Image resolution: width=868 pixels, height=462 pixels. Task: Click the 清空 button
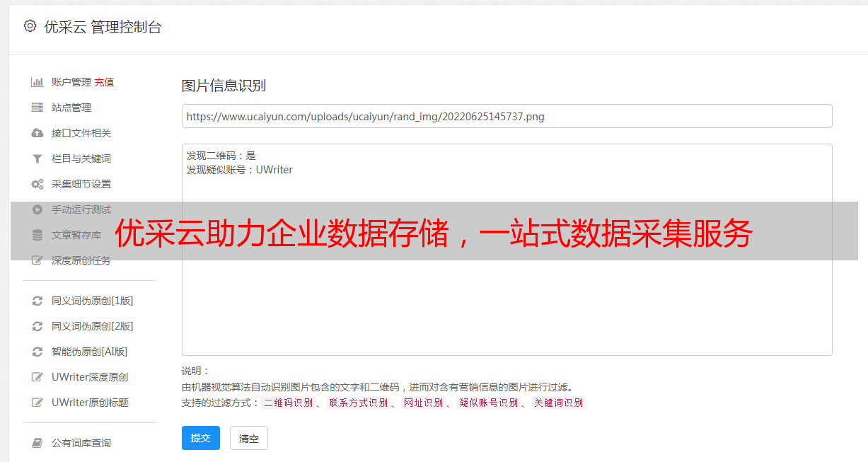pyautogui.click(x=249, y=438)
